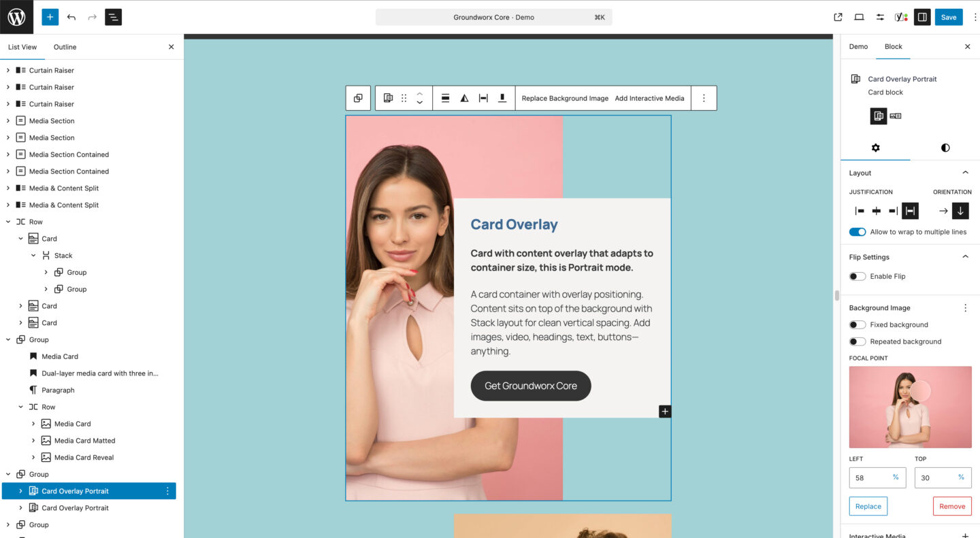
Task: Open the WordPress logo menu
Action: click(x=16, y=17)
